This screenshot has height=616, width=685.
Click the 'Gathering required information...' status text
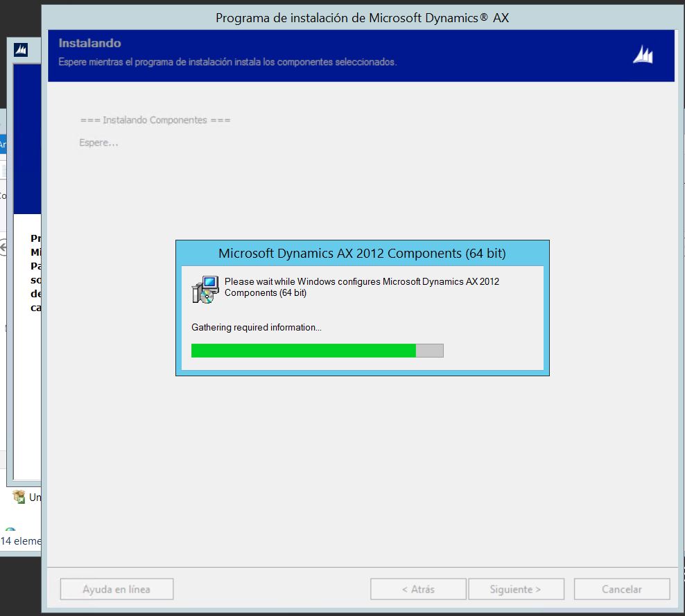(x=257, y=328)
